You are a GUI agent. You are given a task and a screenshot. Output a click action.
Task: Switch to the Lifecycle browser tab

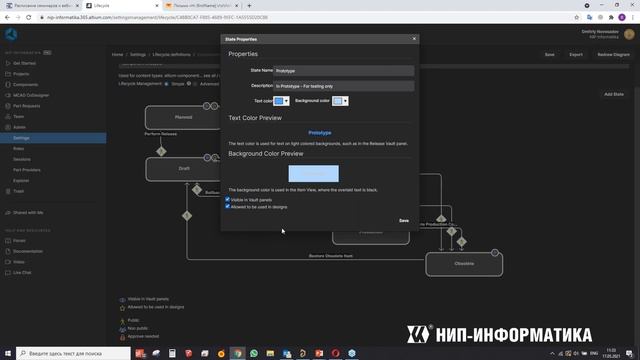(122, 6)
